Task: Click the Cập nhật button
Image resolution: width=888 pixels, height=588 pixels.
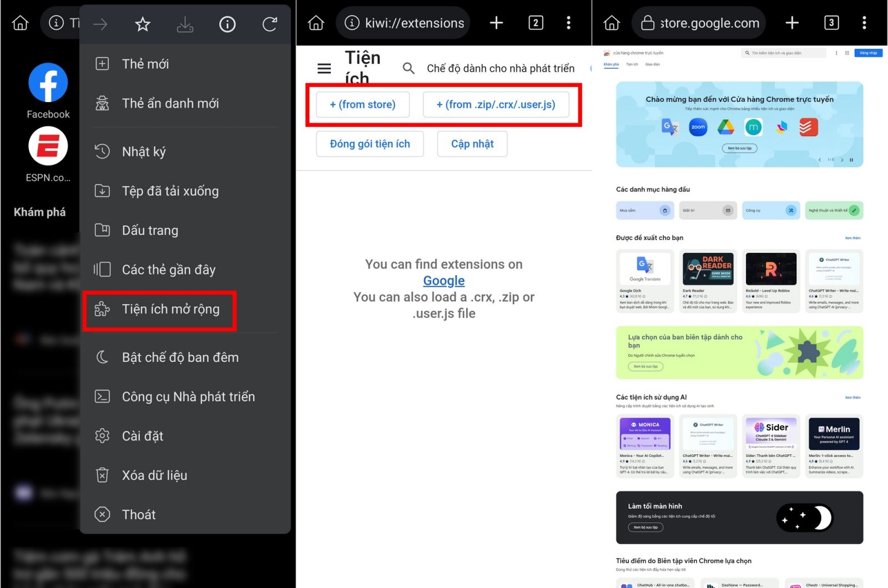Action: click(x=472, y=144)
